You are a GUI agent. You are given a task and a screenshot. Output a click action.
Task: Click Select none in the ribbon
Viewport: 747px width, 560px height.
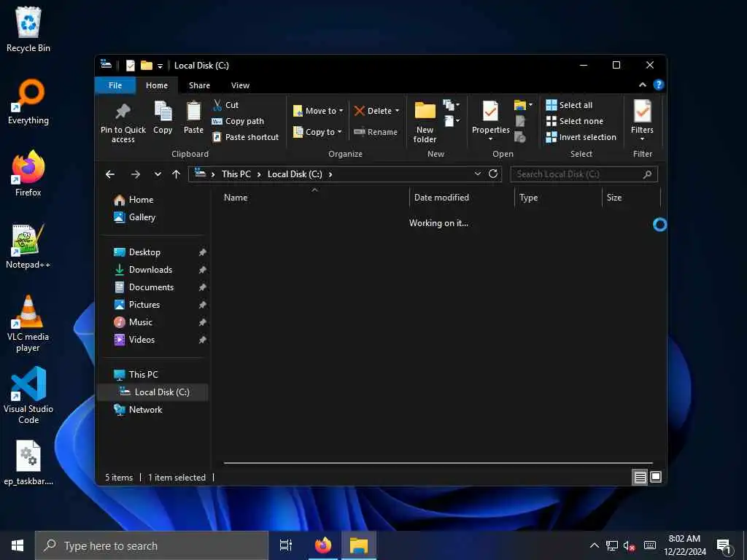pos(575,121)
